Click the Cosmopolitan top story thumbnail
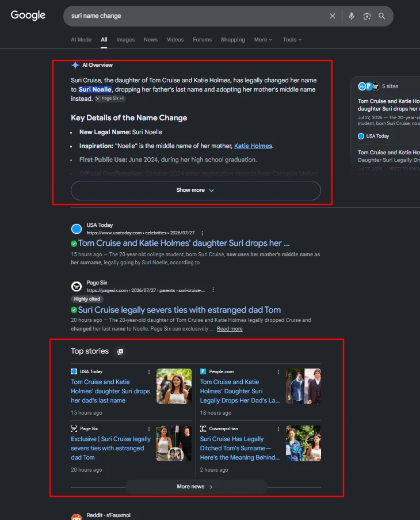Viewport: 420px width, 520px height. (303, 443)
